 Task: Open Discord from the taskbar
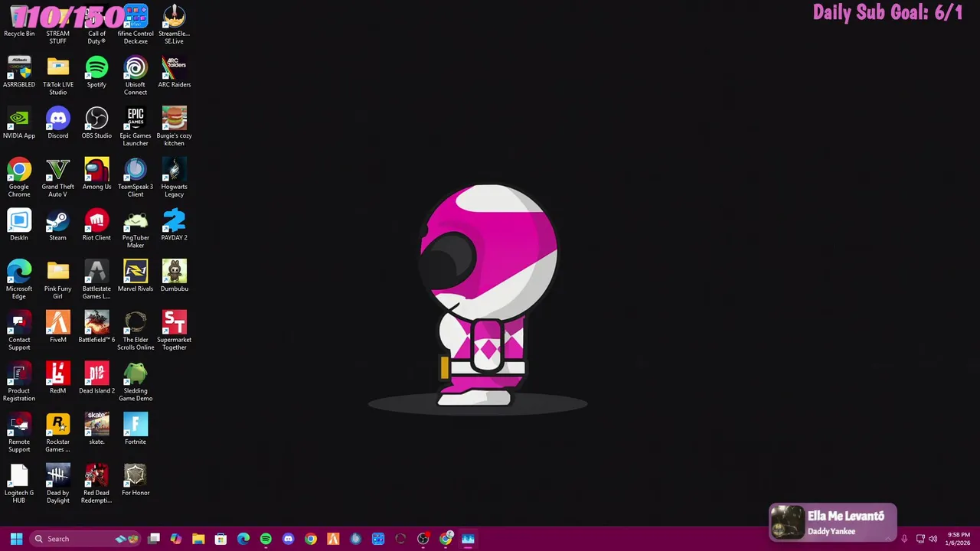point(288,539)
